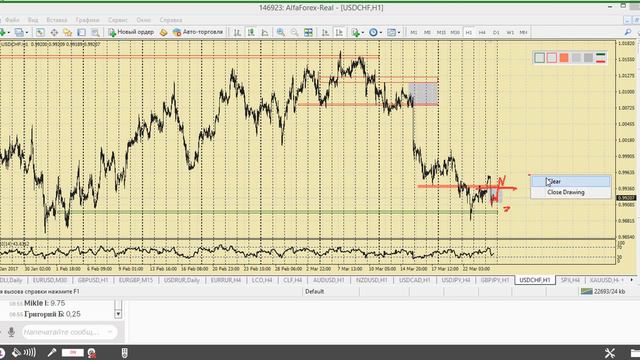Click the zoom in magnifier icon

(x=281, y=32)
